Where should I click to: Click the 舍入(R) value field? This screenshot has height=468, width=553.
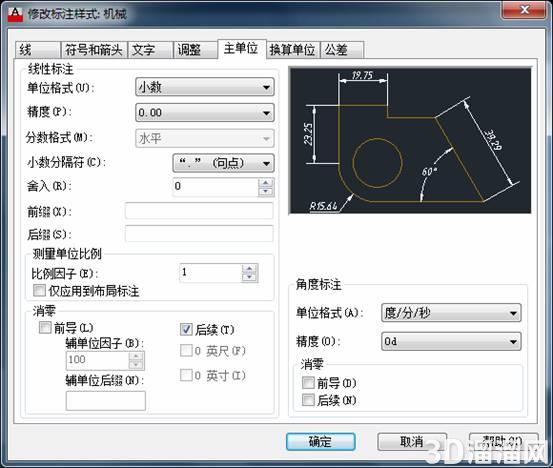[x=216, y=187]
